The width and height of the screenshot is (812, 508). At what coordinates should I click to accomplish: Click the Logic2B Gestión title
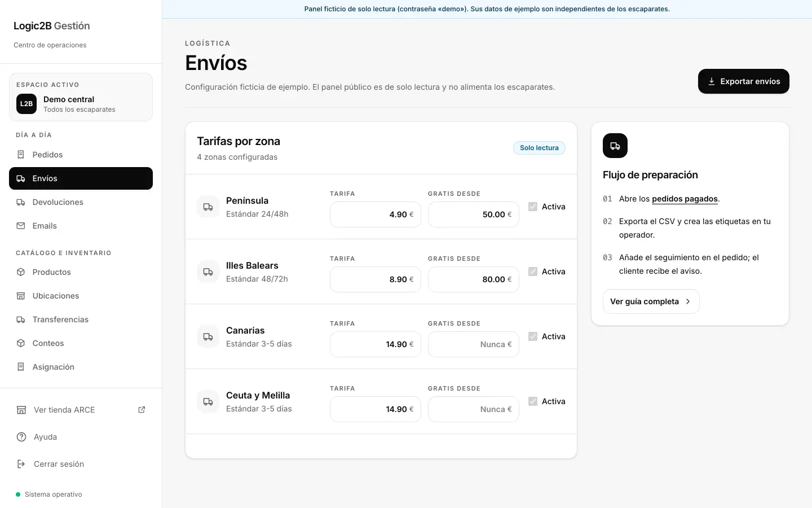coord(52,26)
